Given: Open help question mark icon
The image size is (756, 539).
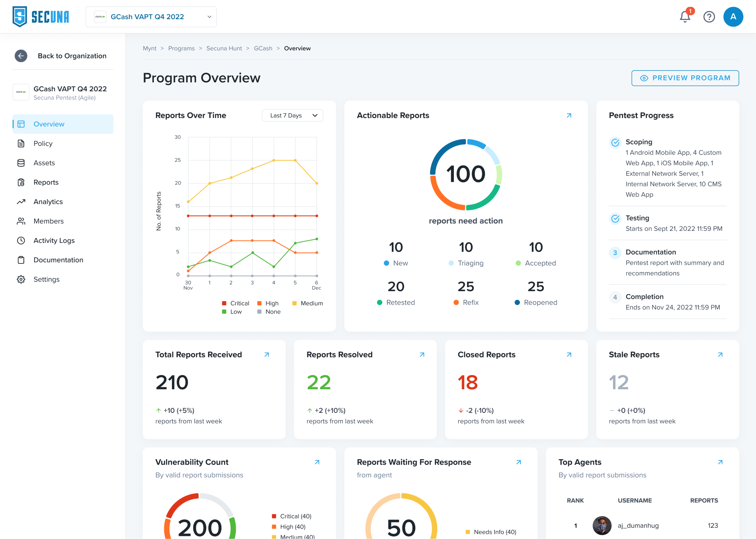Looking at the screenshot, I should [x=708, y=17].
